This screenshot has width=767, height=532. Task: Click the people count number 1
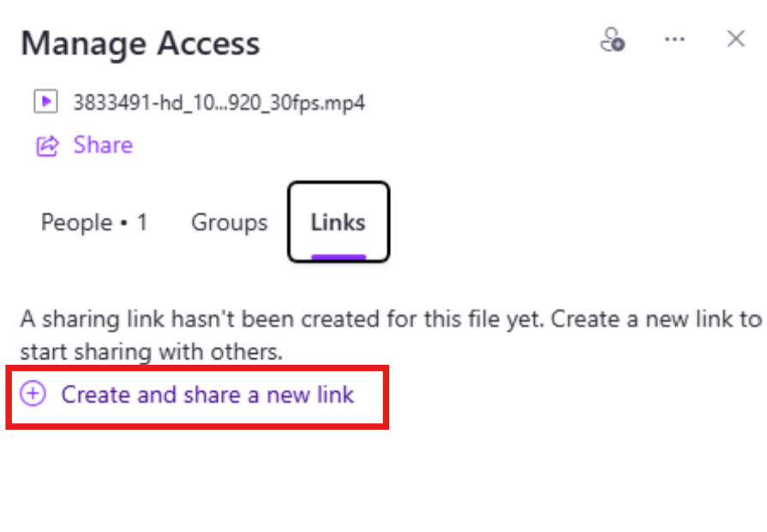coord(142,223)
